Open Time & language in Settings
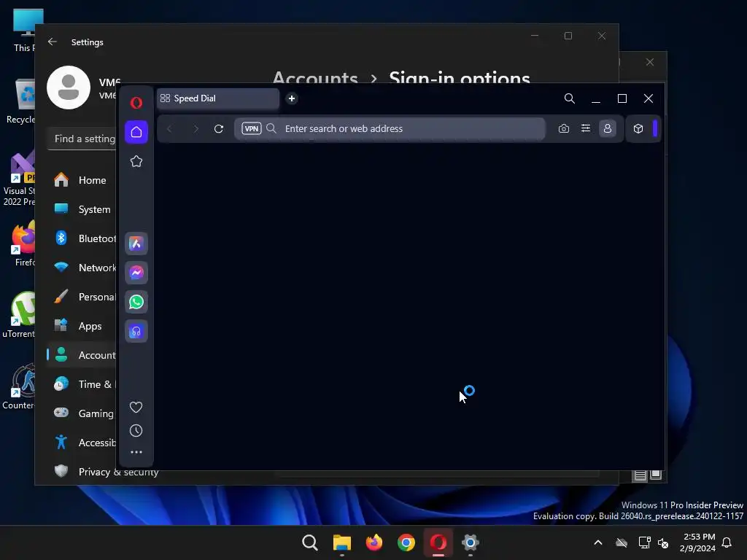Viewport: 747px width, 560px height. [82, 384]
